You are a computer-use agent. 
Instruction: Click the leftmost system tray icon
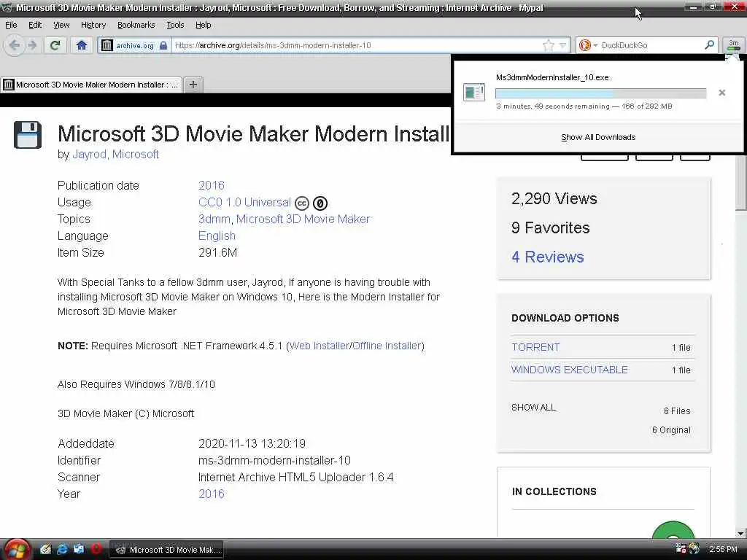pos(681,548)
